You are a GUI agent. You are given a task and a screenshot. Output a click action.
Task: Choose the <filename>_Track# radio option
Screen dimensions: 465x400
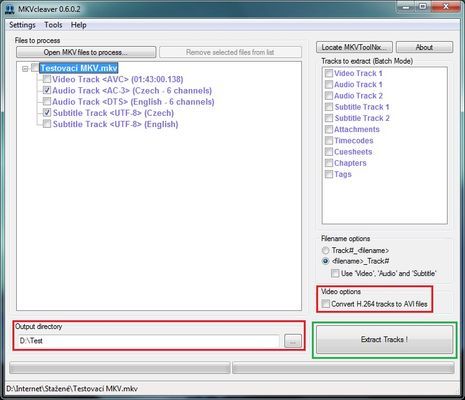point(325,261)
